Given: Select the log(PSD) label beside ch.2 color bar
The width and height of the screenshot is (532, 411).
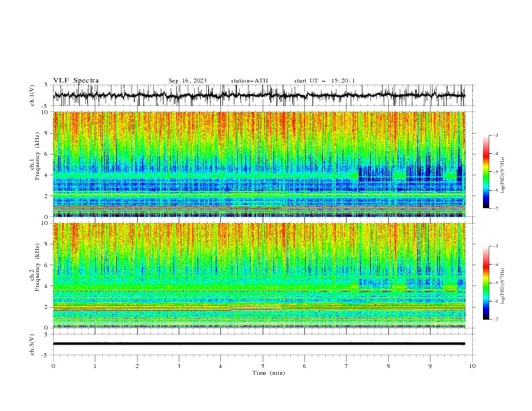Looking at the screenshot, I should pyautogui.click(x=503, y=285).
